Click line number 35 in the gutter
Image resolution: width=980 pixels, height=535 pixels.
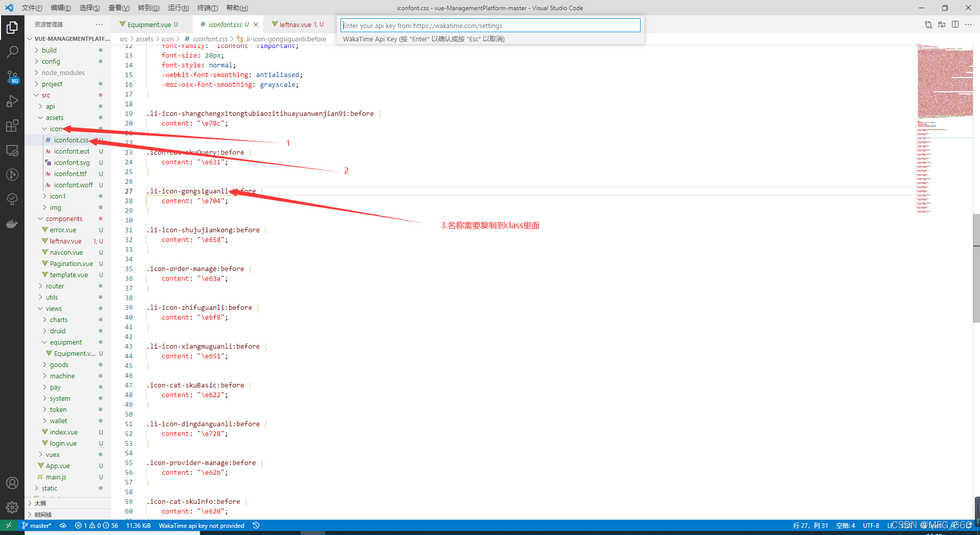click(x=129, y=269)
